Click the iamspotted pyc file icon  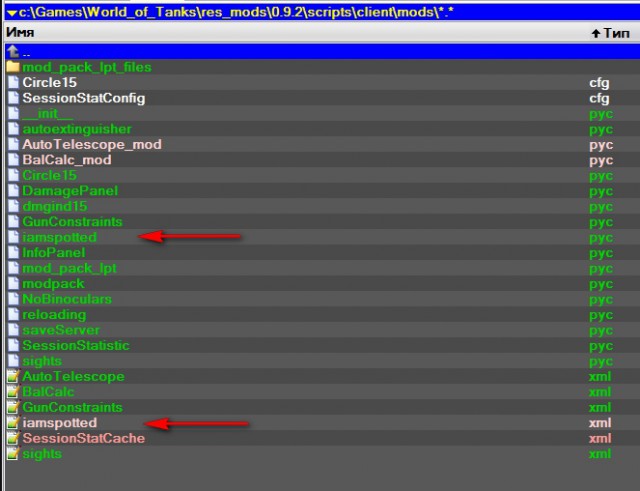13,237
